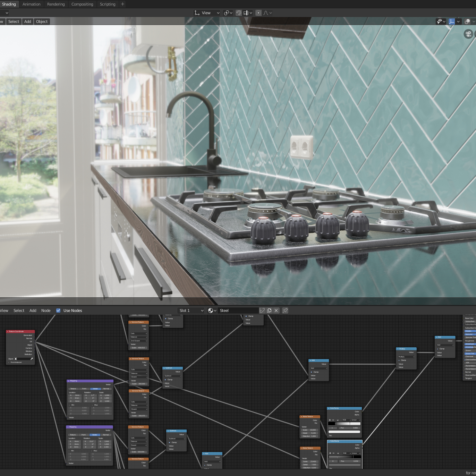Click the pin material icon
476x476 pixels.
pyautogui.click(x=285, y=311)
